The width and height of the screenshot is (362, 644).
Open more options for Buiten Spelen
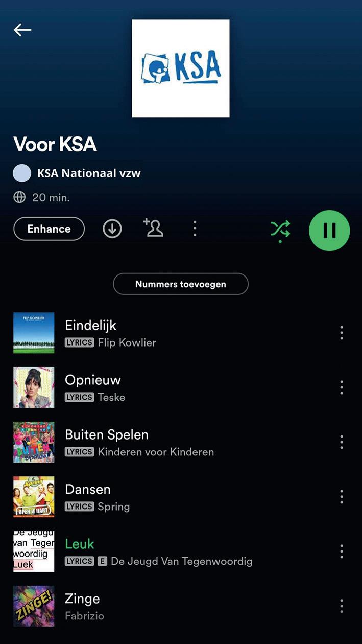[x=342, y=442]
